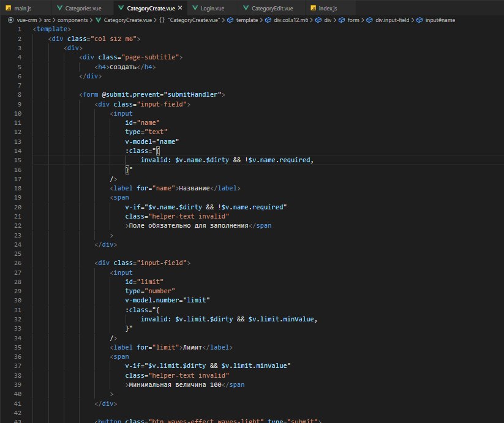Open the Categories.vue tab
Viewport: 504px width, 423px height.
83,9
